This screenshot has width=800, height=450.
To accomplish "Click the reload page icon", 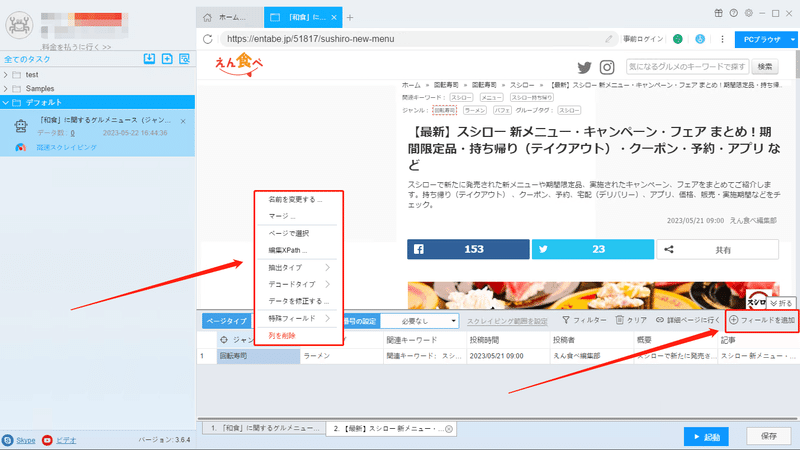I will pos(208,39).
